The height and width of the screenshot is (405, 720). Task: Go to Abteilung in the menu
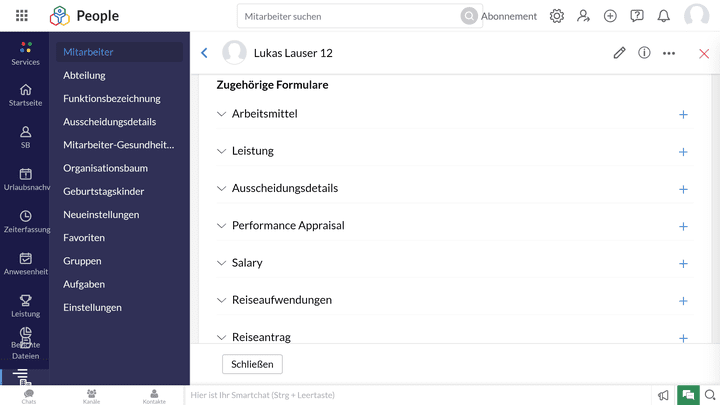coord(84,75)
